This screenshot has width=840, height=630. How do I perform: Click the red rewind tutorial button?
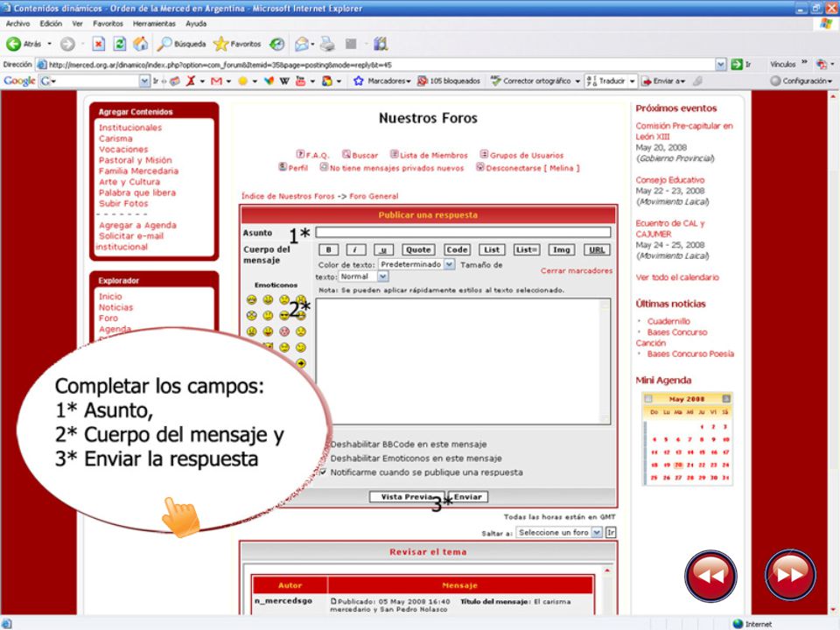click(710, 576)
